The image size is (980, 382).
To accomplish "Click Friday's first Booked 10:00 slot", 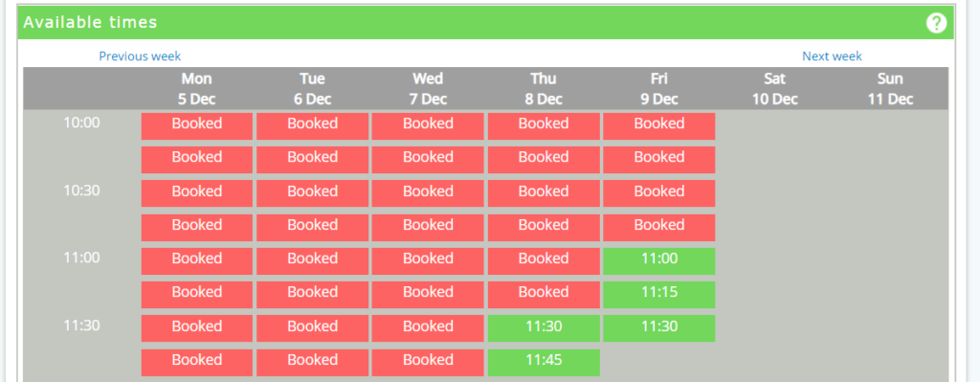I will tap(658, 126).
